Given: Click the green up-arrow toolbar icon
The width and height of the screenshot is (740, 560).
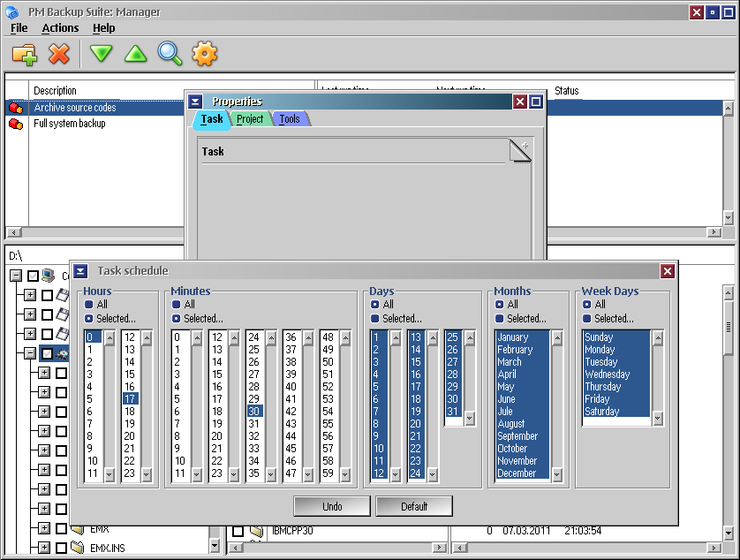Looking at the screenshot, I should (x=135, y=53).
